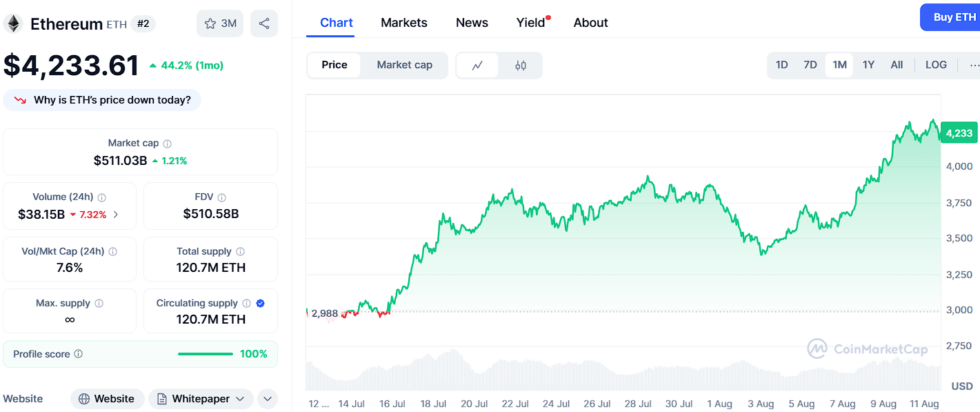Image resolution: width=980 pixels, height=412 pixels.
Task: Open the About tab
Action: tap(591, 23)
